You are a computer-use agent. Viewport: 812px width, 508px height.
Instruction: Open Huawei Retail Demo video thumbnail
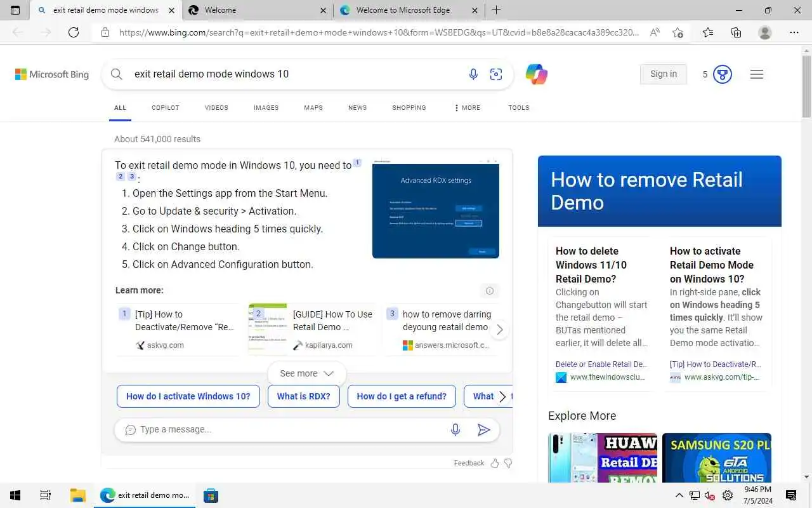(603, 458)
